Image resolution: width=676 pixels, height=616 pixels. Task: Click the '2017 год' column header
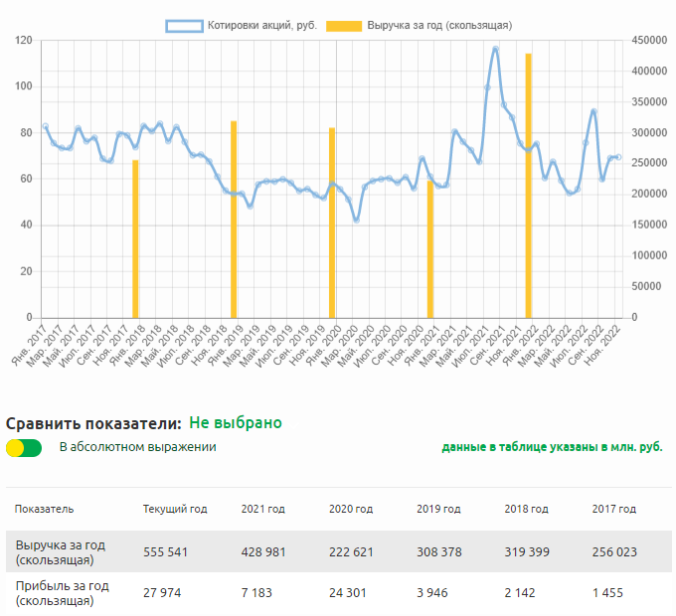613,509
